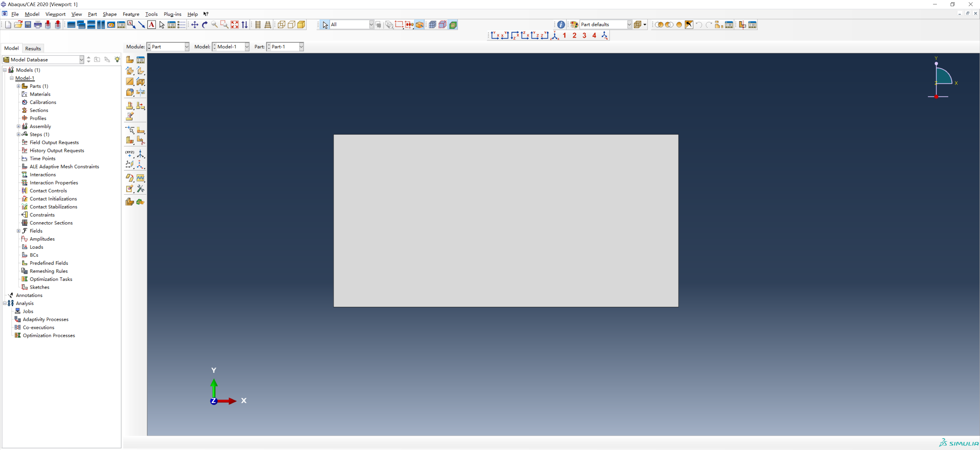Select Sections in the model tree
The width and height of the screenshot is (980, 450).
tap(39, 110)
